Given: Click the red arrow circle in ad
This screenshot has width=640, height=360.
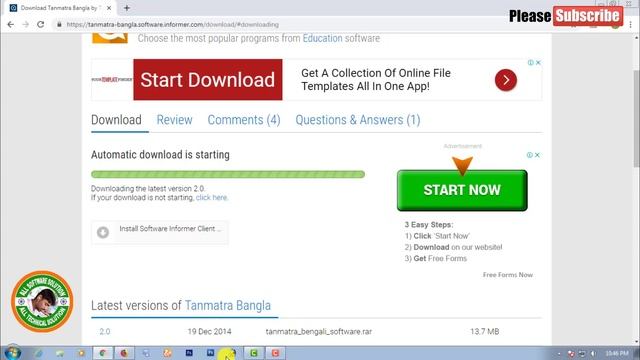Looking at the screenshot, I should pos(506,80).
